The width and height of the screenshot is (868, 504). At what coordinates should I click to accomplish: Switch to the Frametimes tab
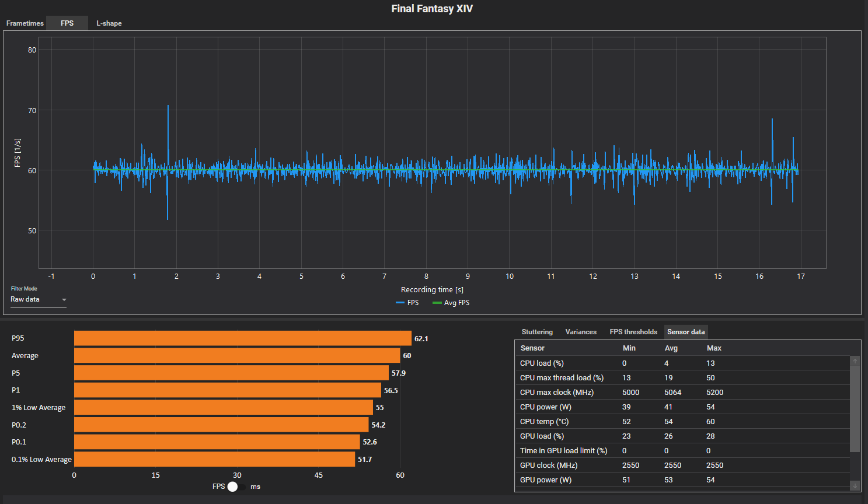pyautogui.click(x=25, y=23)
